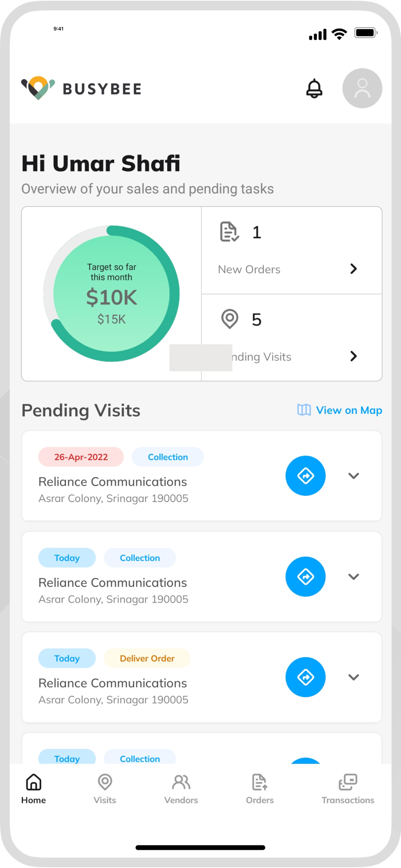Click the map icon beside View on Map
The width and height of the screenshot is (401, 868).
click(x=304, y=410)
